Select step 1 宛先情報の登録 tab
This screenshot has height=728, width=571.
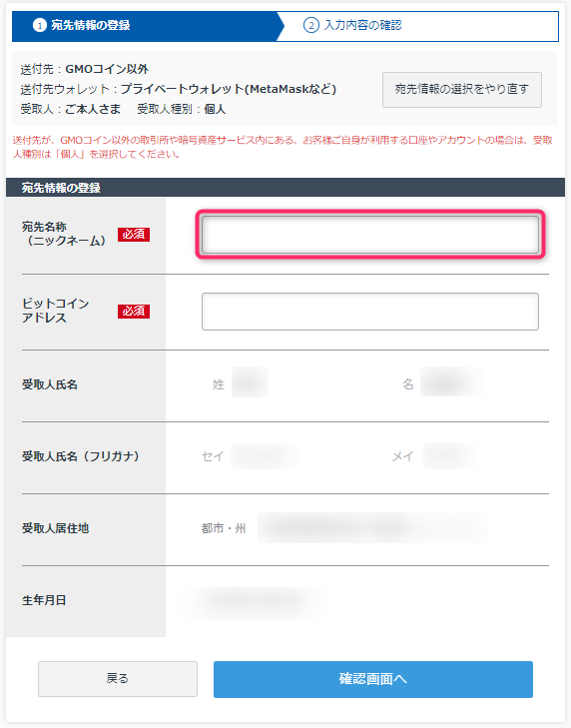(x=146, y=26)
